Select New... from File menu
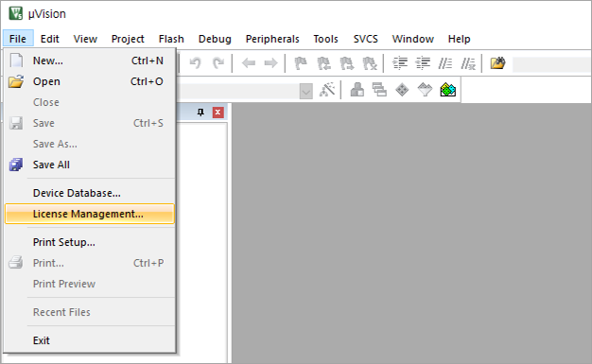592x364 pixels. point(90,61)
